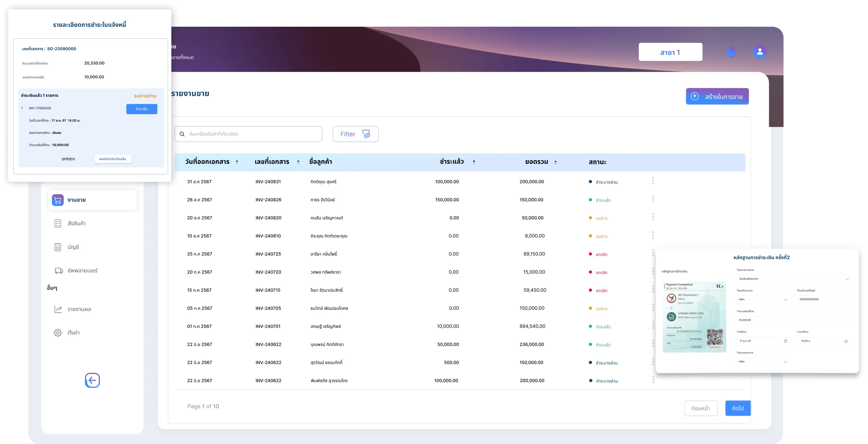Click the account number field 000000000000
The width and height of the screenshot is (868, 444).
pos(823,299)
